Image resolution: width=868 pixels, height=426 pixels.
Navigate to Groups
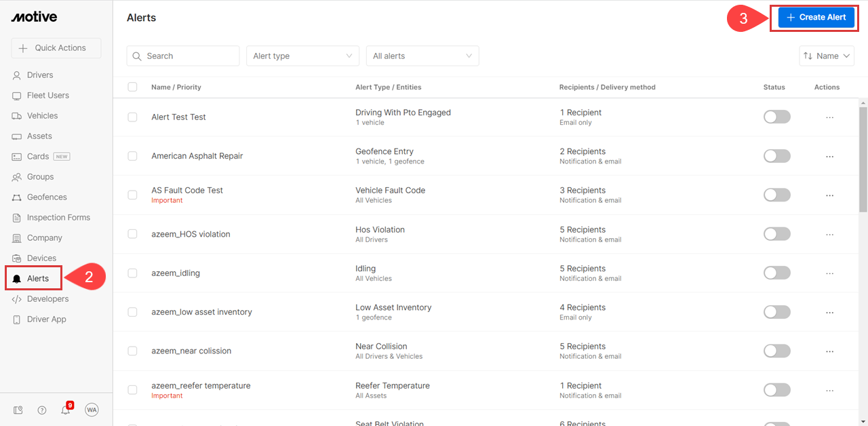tap(40, 177)
